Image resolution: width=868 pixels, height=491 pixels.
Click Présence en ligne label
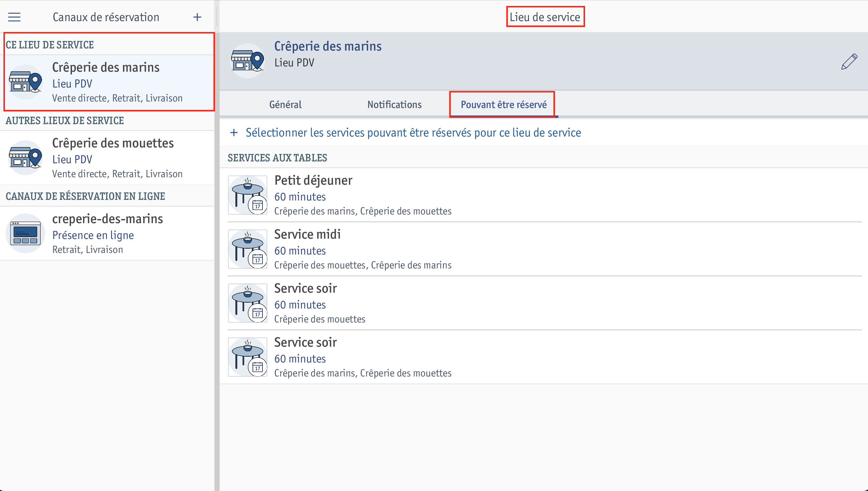[93, 235]
